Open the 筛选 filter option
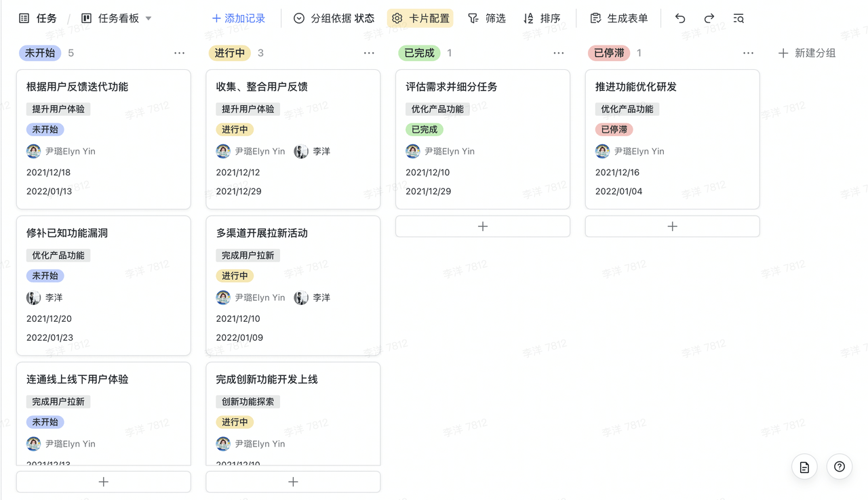The width and height of the screenshot is (868, 500). point(487,18)
